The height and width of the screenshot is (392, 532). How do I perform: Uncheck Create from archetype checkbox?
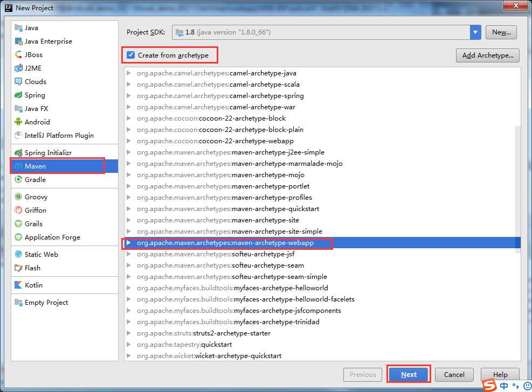point(130,55)
